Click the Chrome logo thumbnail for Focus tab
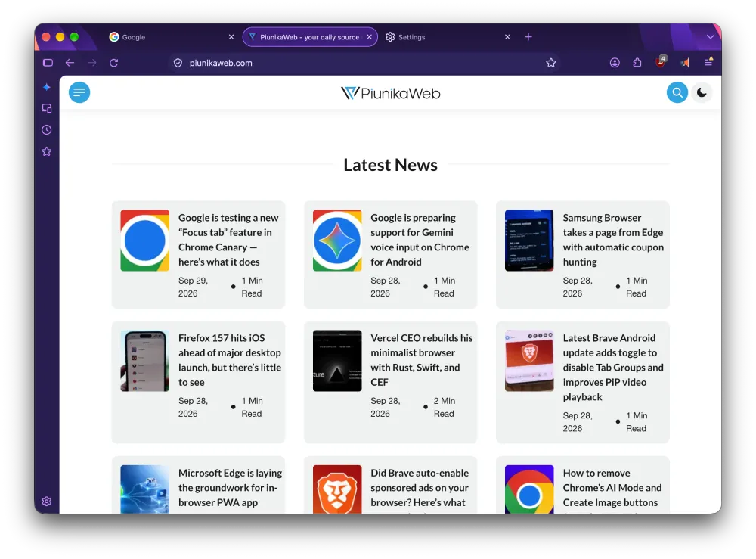The height and width of the screenshot is (559, 756). [x=144, y=241]
